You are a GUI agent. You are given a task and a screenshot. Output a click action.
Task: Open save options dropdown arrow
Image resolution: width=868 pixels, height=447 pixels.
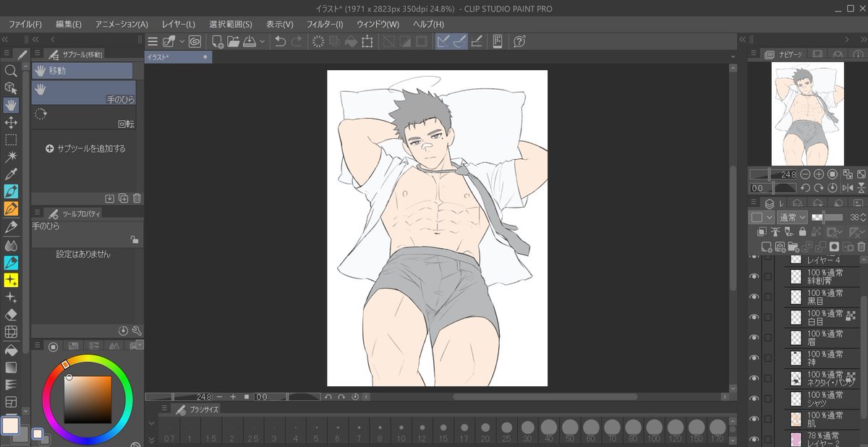point(262,41)
